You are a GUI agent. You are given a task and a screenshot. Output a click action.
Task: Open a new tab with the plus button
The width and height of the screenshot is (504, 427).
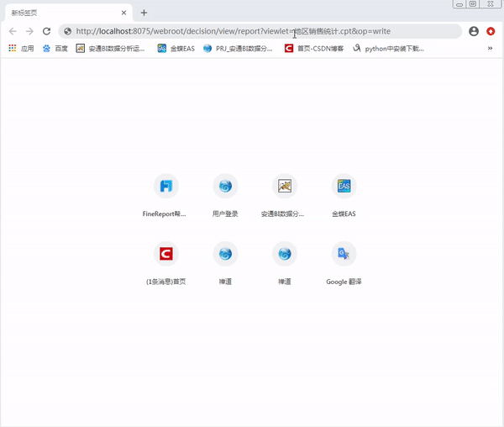pos(144,13)
